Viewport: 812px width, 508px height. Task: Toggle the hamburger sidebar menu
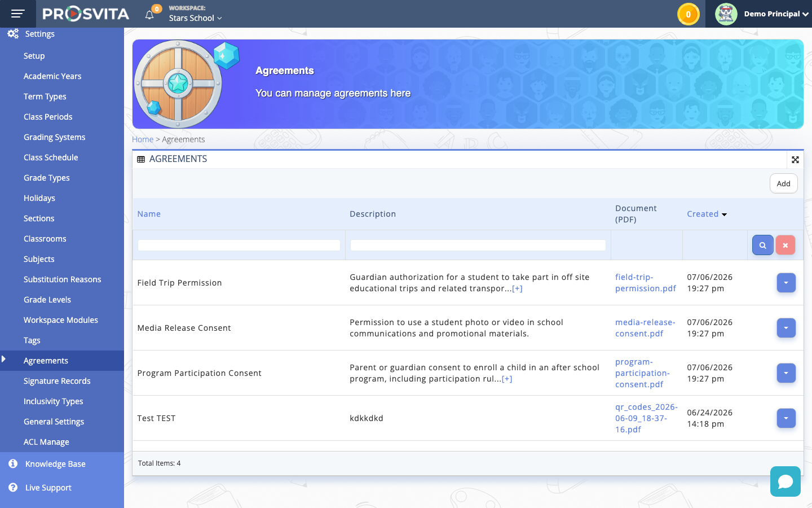18,14
